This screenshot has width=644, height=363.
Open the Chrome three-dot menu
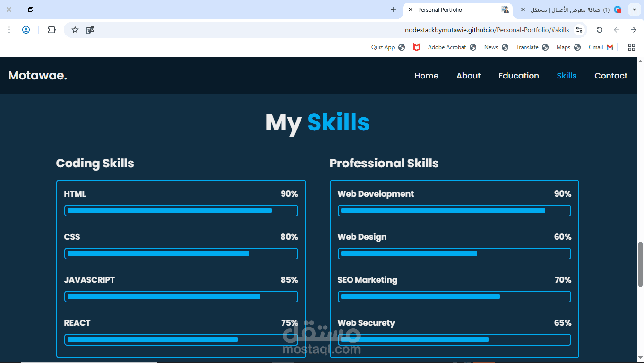pos(9,30)
